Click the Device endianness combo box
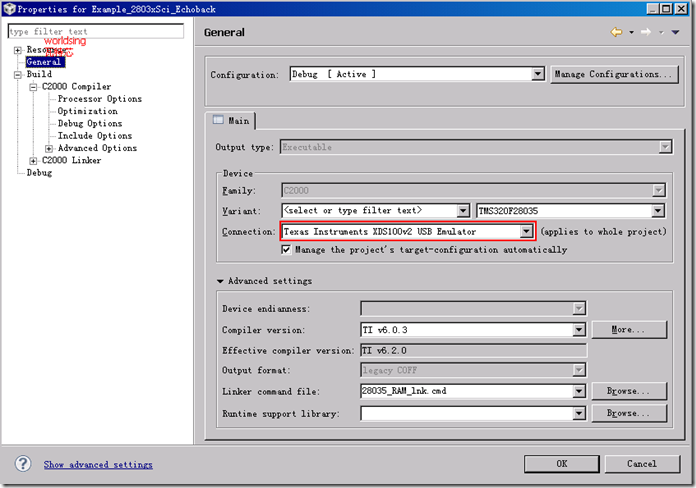 click(473, 308)
